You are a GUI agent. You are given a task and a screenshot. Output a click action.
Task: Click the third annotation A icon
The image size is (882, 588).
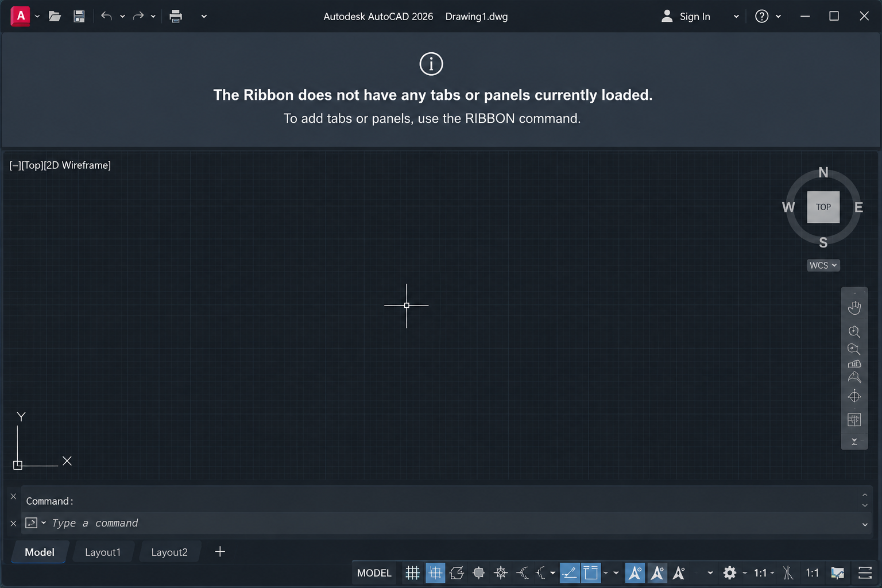pos(679,573)
